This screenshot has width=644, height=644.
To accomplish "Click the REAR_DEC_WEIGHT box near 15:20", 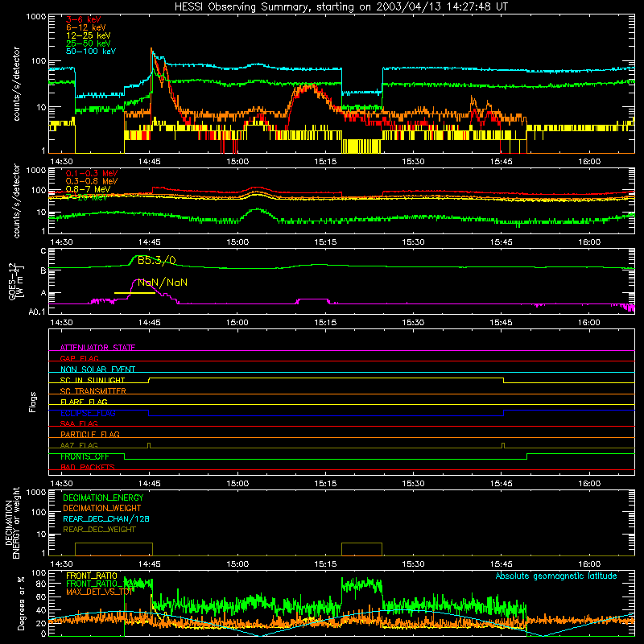I will coord(361,550).
